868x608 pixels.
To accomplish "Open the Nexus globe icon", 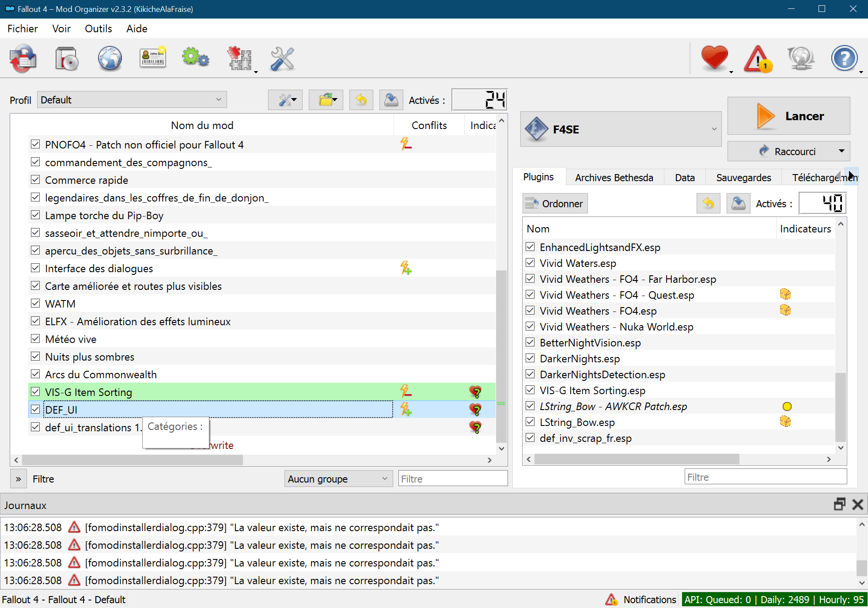I will [110, 58].
